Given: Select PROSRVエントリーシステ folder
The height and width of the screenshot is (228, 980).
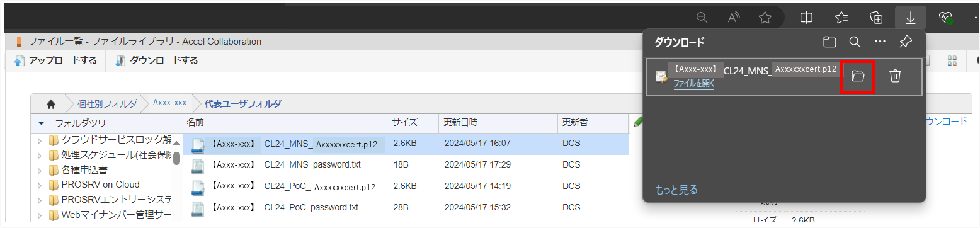Looking at the screenshot, I should pos(116,200).
